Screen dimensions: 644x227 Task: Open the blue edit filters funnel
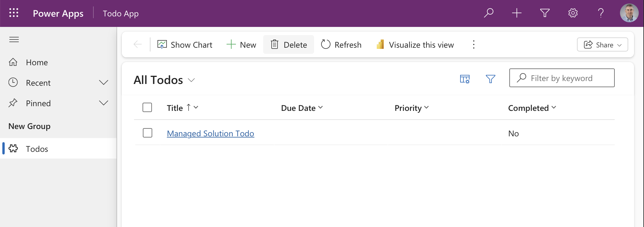[x=490, y=79]
